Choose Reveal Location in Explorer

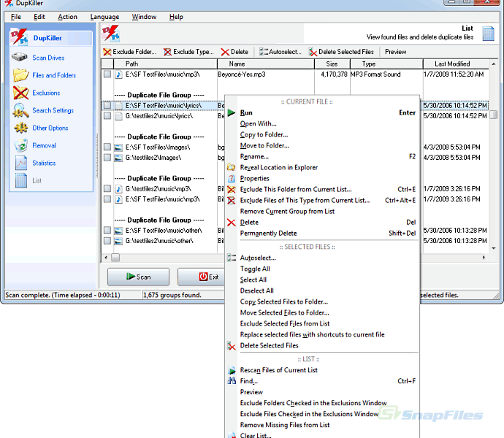click(322, 167)
